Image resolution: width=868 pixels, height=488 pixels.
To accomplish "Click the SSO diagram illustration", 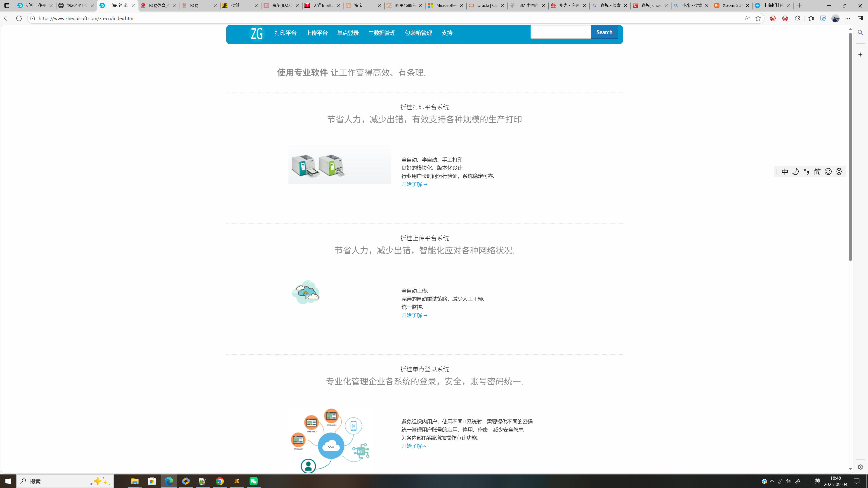I will [330, 441].
